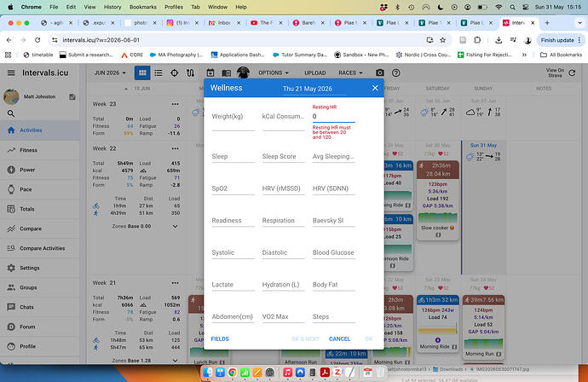The image size is (588, 382).
Task: Select calendar grid view icon
Action: coord(142,72)
